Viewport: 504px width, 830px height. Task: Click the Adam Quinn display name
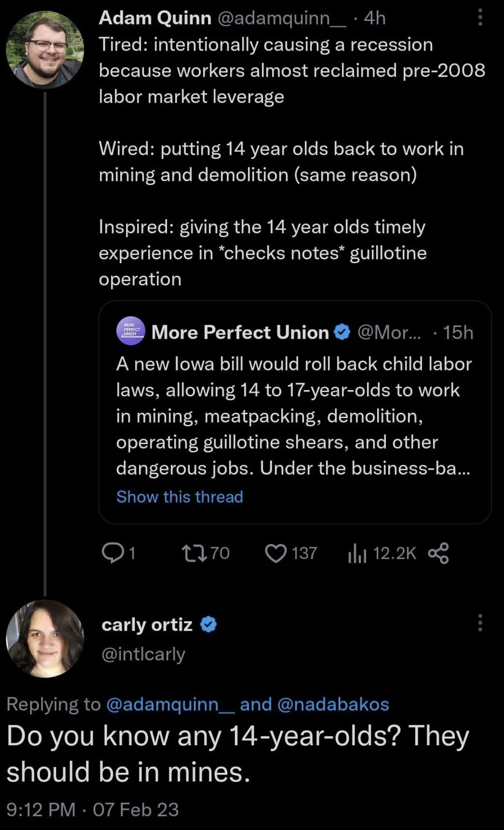point(155,18)
